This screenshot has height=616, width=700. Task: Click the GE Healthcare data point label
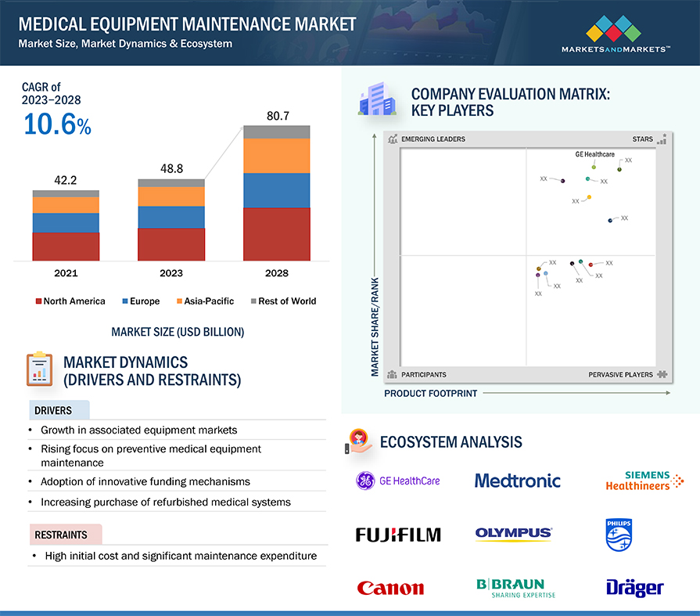click(x=594, y=155)
